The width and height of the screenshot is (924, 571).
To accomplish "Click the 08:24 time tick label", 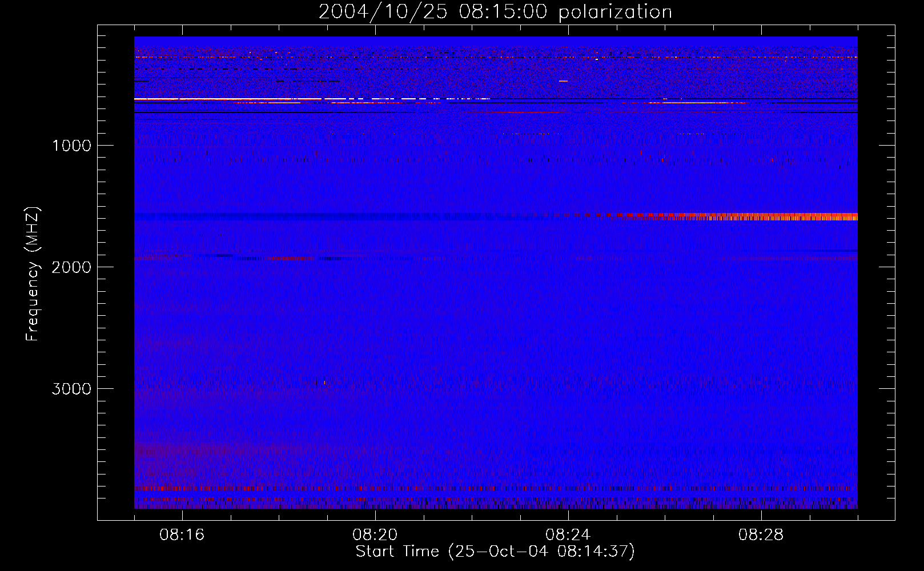I will tap(568, 535).
